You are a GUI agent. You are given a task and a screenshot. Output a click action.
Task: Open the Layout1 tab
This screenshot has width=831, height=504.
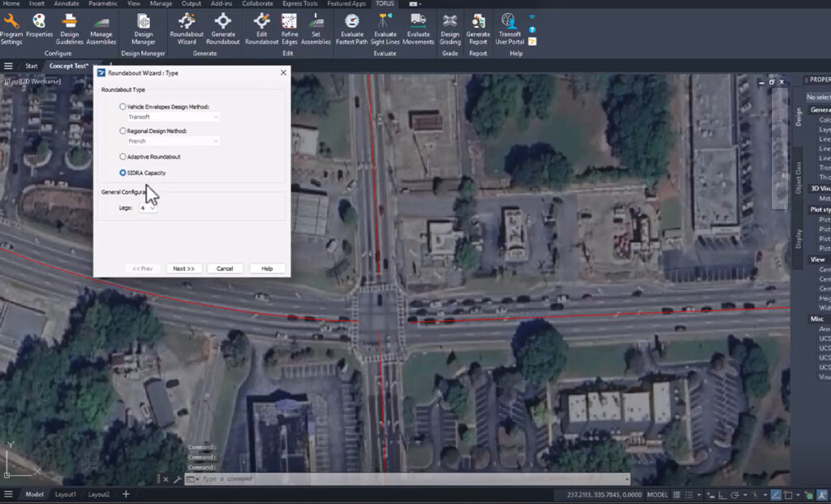(66, 494)
